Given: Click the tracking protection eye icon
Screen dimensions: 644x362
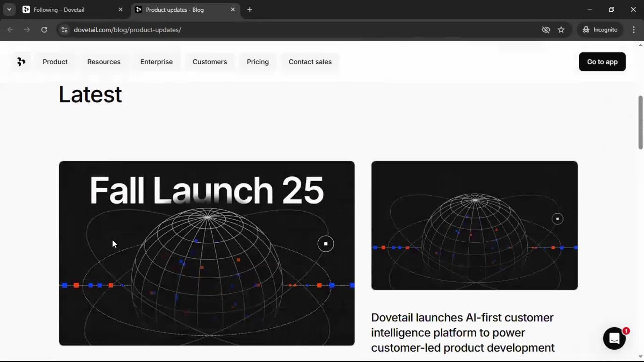Looking at the screenshot, I should 546,30.
